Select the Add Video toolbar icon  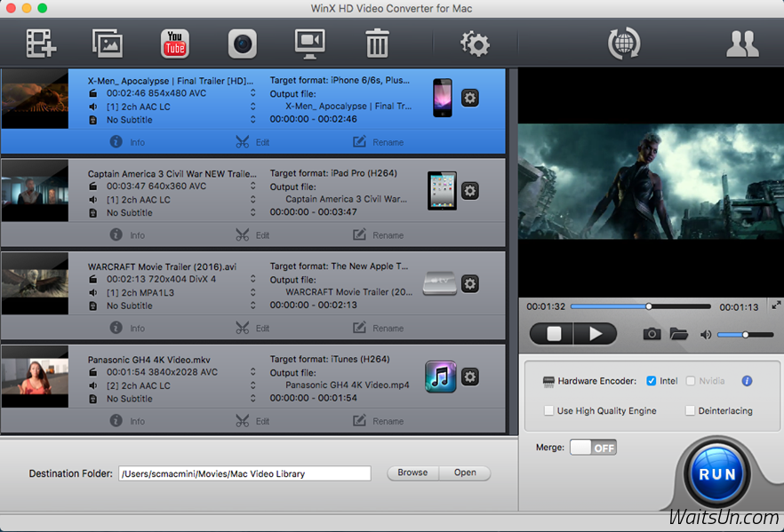pyautogui.click(x=40, y=43)
